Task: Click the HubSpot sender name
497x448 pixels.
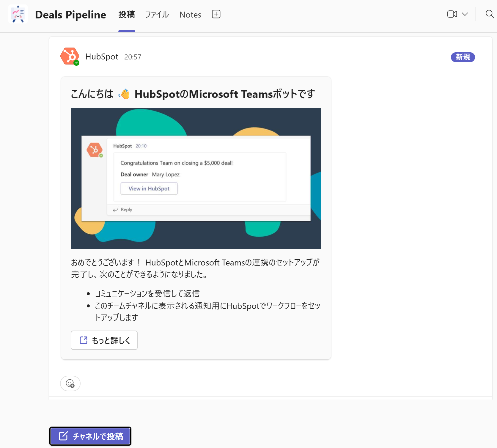Action: (102, 57)
